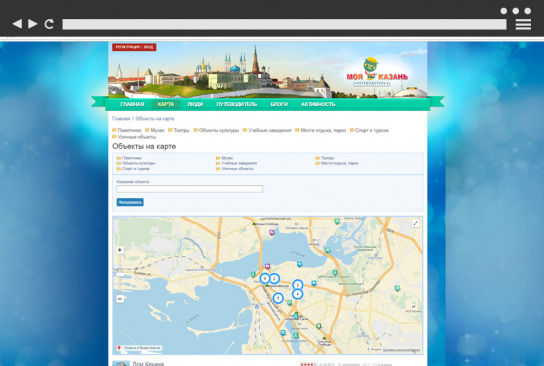Click the blue Фильтровать button
Image resolution: width=544 pixels, height=366 pixels.
coord(130,202)
